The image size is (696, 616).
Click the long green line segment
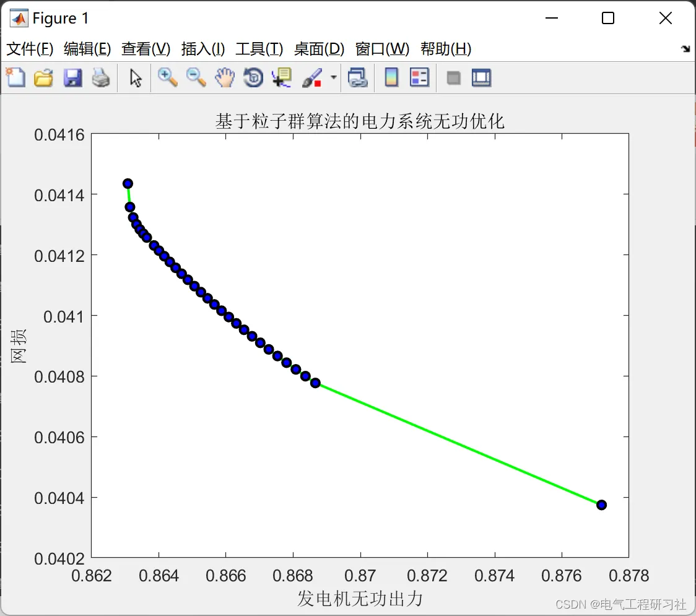pos(458,444)
